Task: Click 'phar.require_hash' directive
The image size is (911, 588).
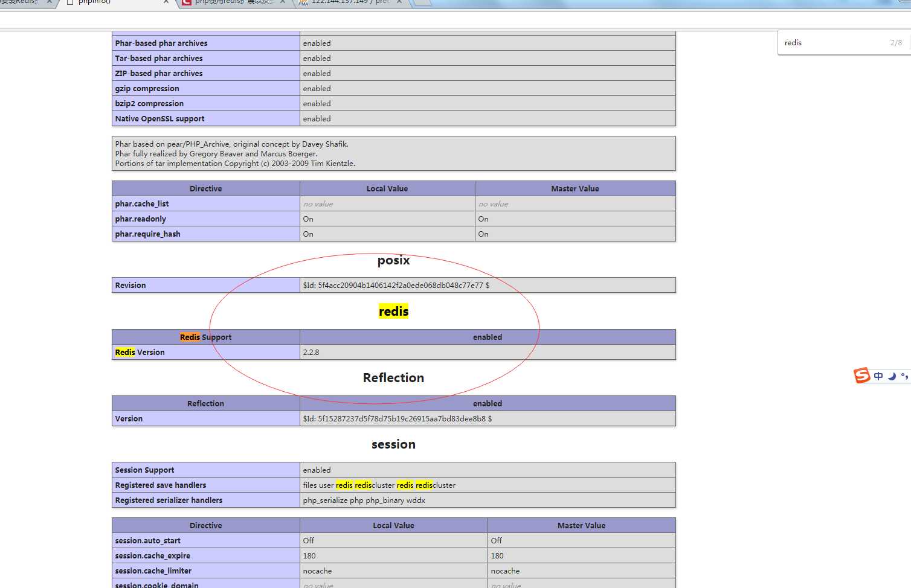Action: tap(148, 234)
